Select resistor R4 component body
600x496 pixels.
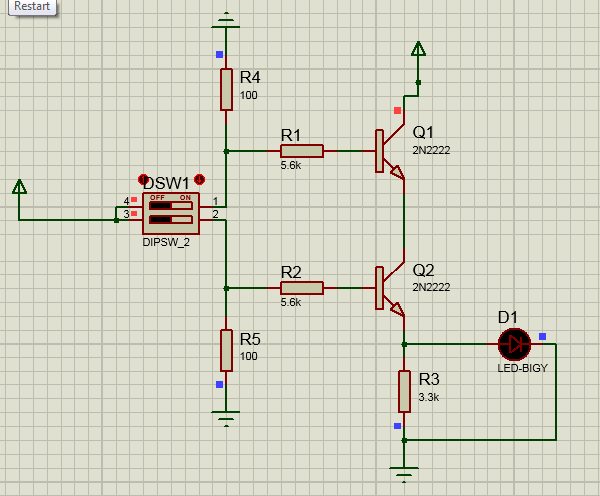tap(227, 90)
